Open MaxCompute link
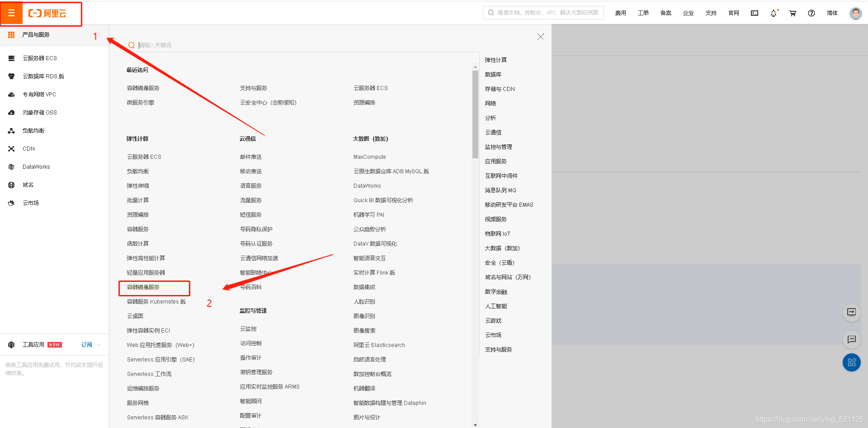868x428 pixels. (370, 157)
